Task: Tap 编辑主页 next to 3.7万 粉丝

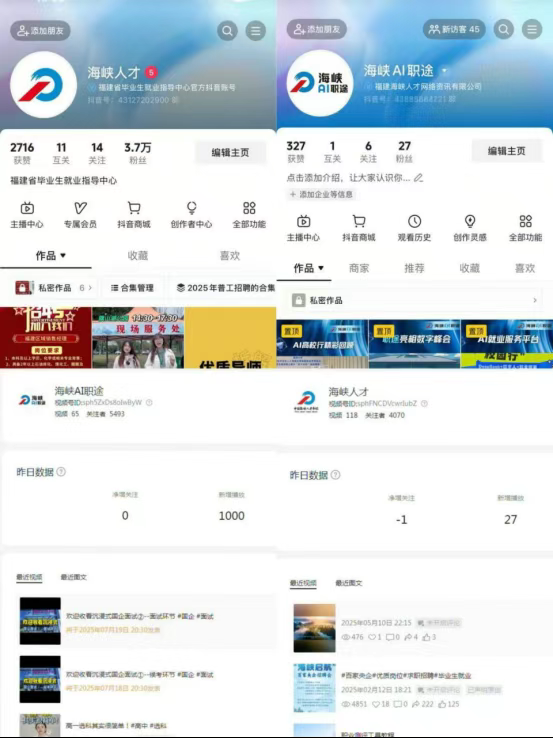Action: click(231, 152)
